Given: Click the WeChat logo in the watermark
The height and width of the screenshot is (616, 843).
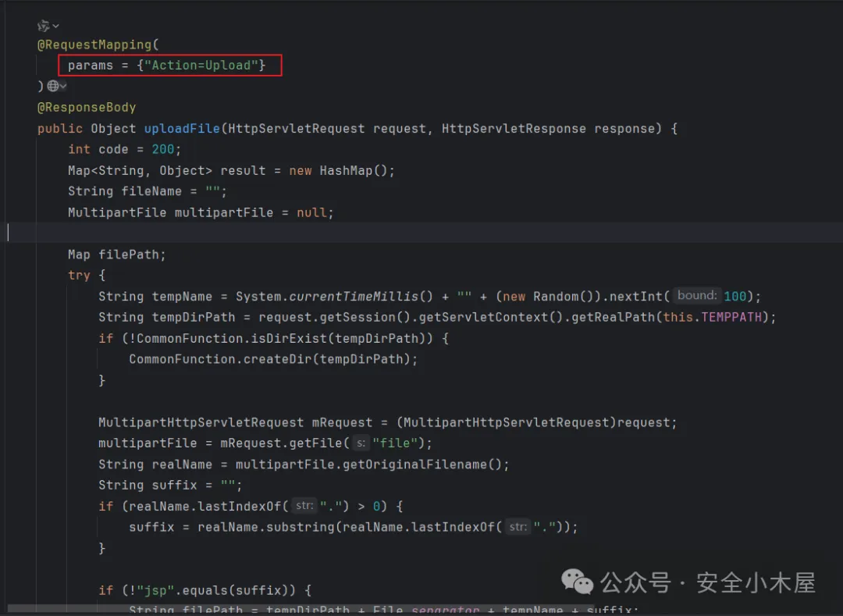Looking at the screenshot, I should 578,582.
